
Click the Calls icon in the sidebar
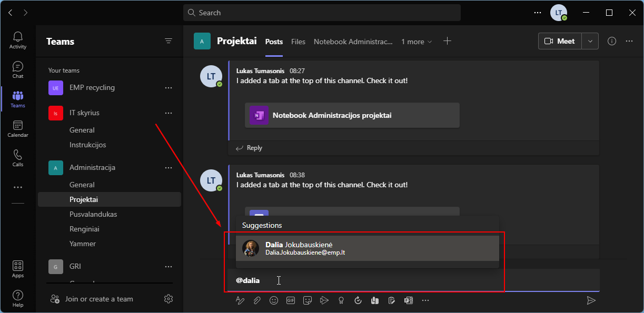18,158
